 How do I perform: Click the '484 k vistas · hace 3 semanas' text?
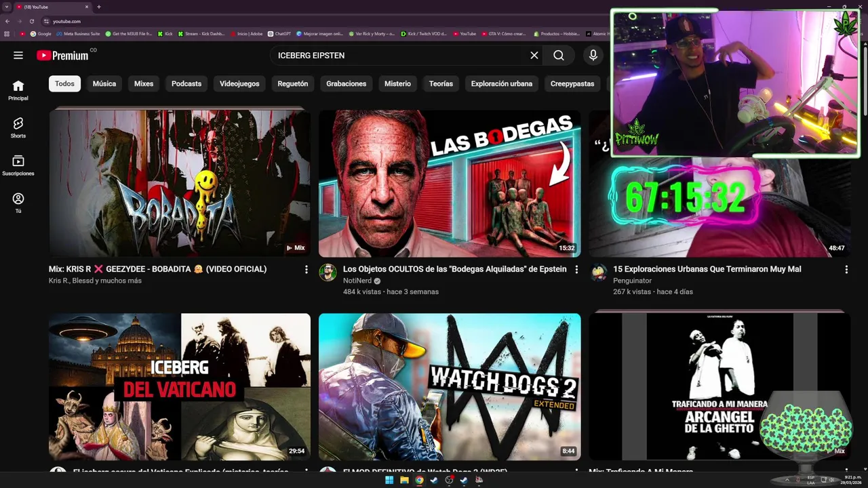[391, 291]
